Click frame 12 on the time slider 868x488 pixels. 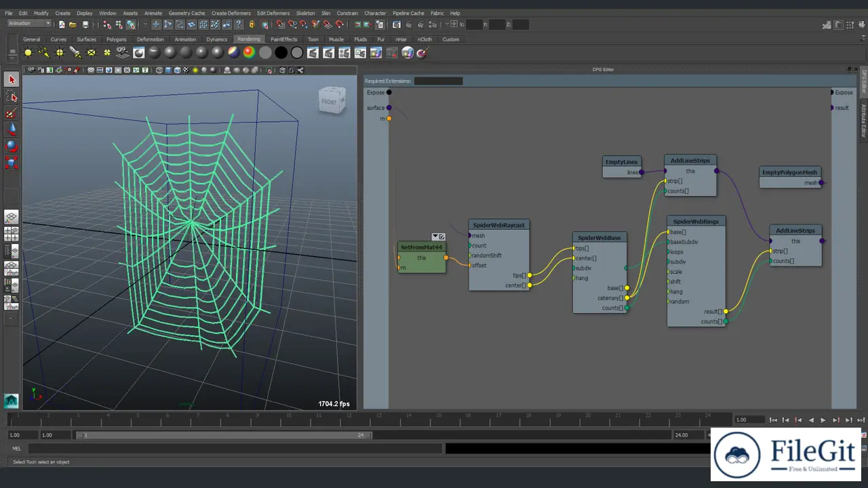[349, 415]
